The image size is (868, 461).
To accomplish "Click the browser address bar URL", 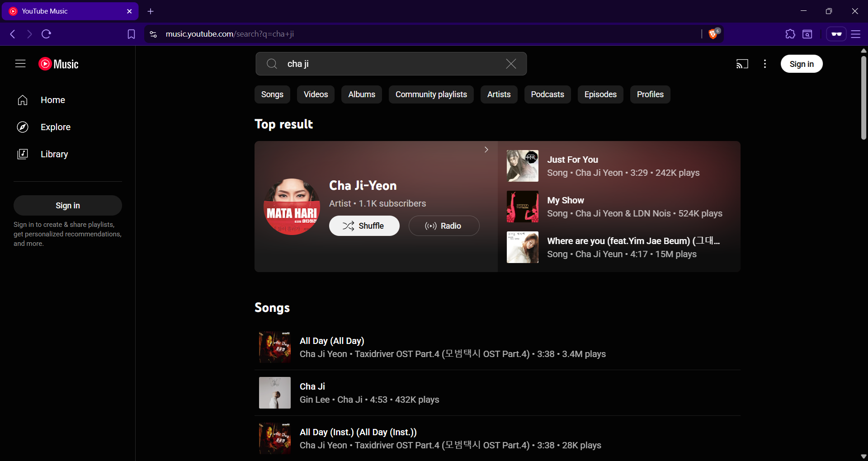I will 230,34.
